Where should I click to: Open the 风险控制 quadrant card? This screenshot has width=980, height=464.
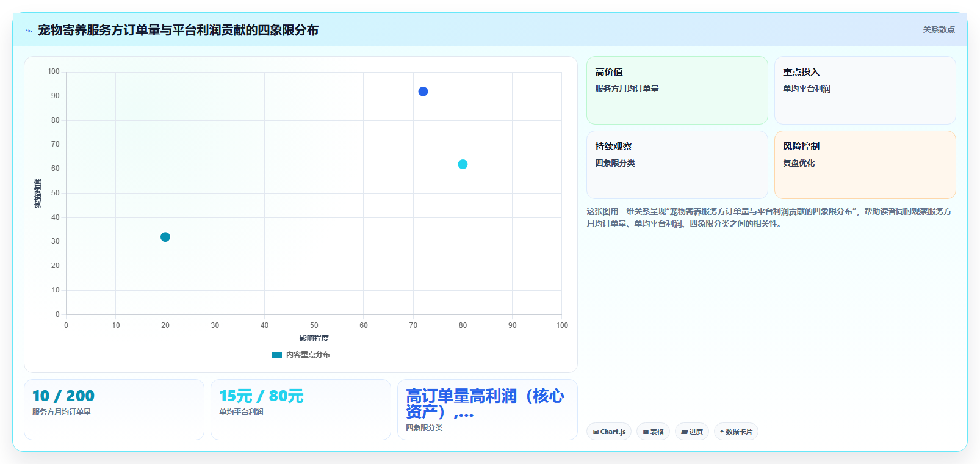(x=865, y=165)
